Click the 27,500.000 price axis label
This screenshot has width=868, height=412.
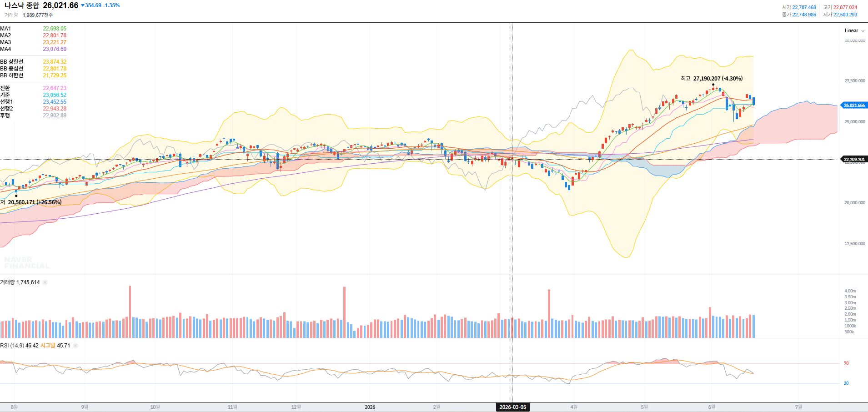click(855, 81)
